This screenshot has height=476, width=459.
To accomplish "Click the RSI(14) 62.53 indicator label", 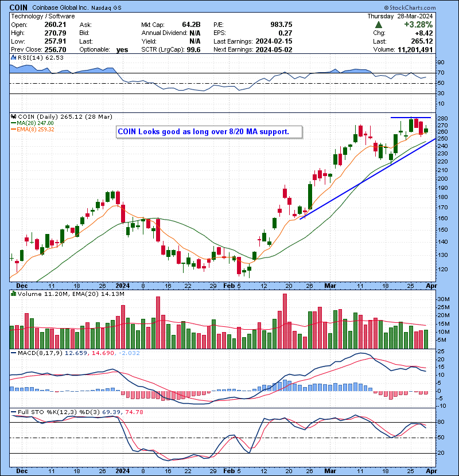I will click(40, 58).
